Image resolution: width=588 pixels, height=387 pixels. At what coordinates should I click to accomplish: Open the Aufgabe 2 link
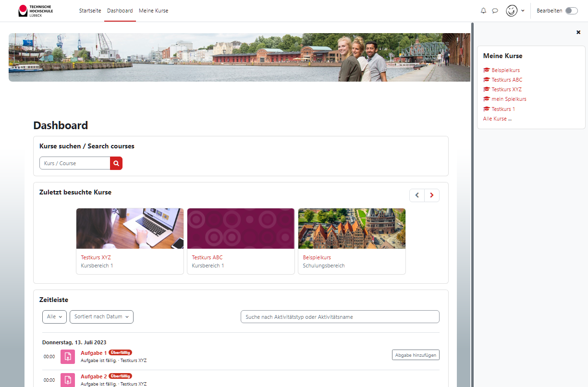pos(94,376)
